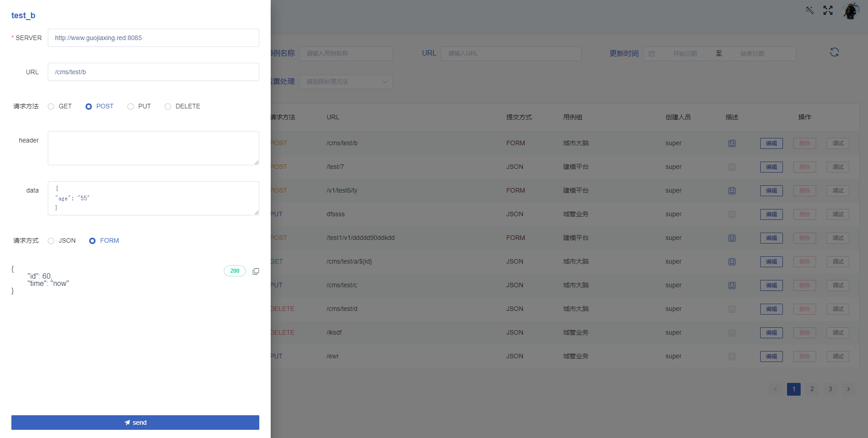
Task: Go to next page with the right arrow
Action: click(848, 389)
